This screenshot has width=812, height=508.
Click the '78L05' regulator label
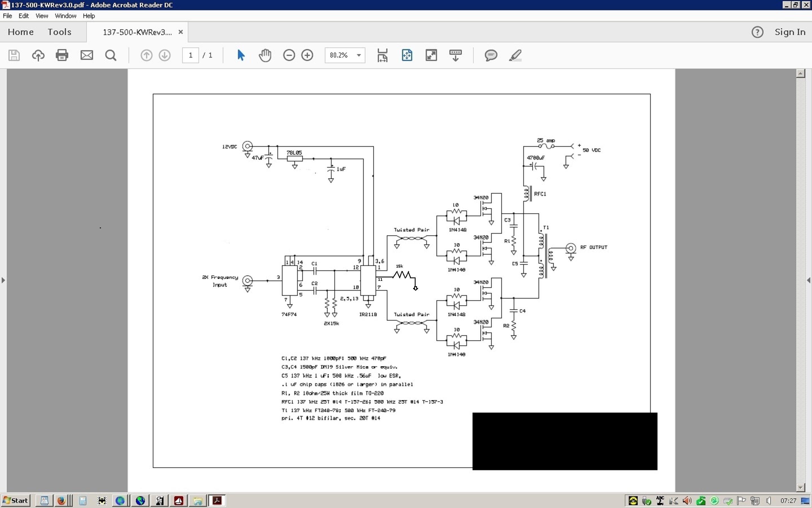294,152
